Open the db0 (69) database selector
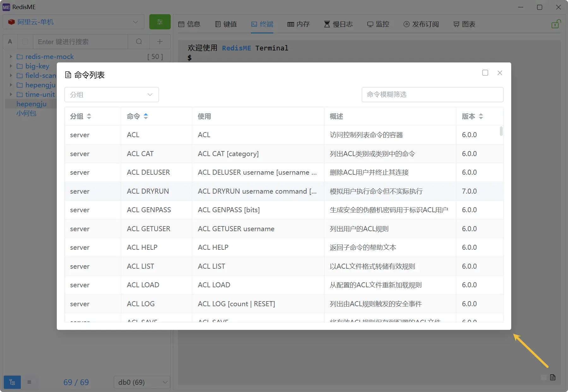 (x=142, y=382)
